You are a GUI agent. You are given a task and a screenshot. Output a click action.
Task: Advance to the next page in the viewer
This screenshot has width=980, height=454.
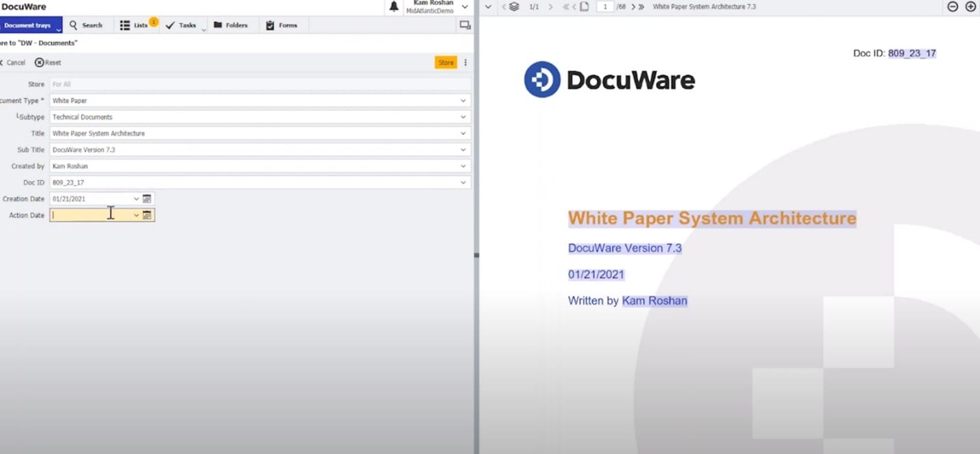click(x=633, y=6)
